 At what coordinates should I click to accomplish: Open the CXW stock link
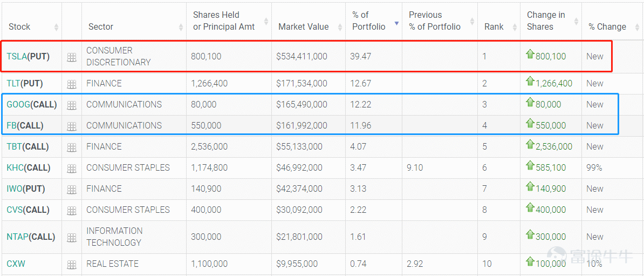click(16, 264)
